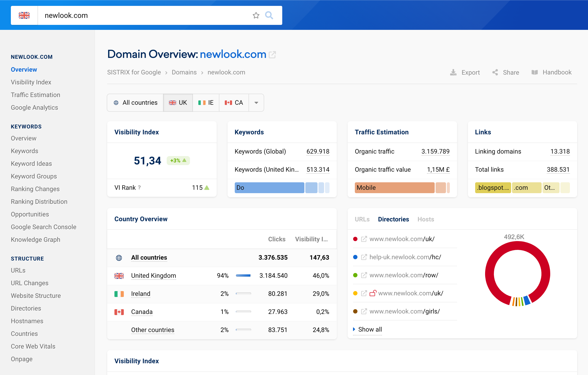Screen dimensions: 588x375
Task: Open newlook.com external link icon beside title
Action: 272,55
